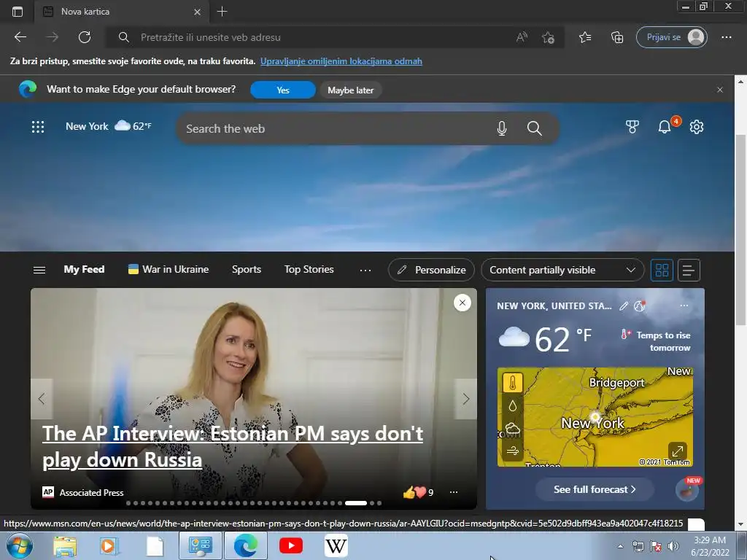
Task: Close the Nova kartica tab
Action: pyautogui.click(x=197, y=12)
